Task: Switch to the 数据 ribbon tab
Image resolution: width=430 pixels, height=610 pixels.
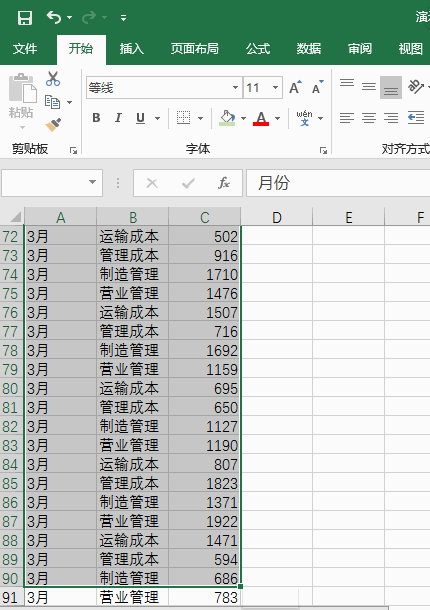Action: 309,49
